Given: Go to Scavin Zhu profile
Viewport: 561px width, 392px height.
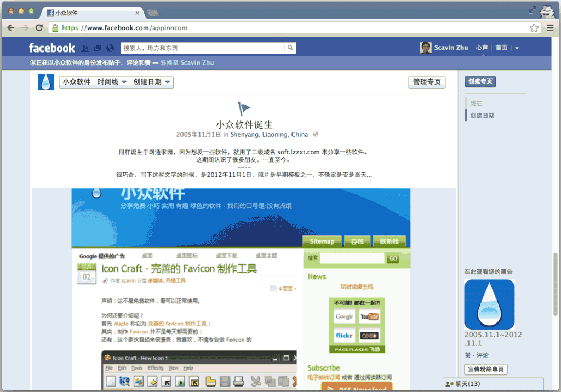Looking at the screenshot, I should (x=451, y=48).
